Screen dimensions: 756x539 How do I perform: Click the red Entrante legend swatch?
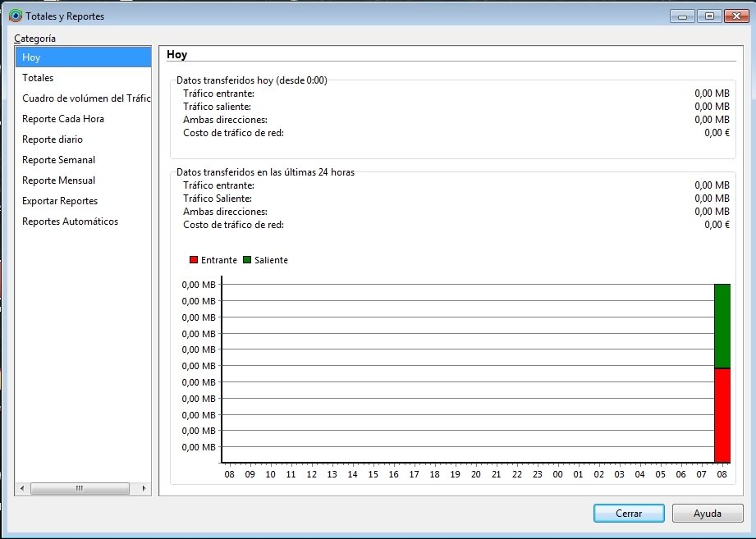pos(194,260)
